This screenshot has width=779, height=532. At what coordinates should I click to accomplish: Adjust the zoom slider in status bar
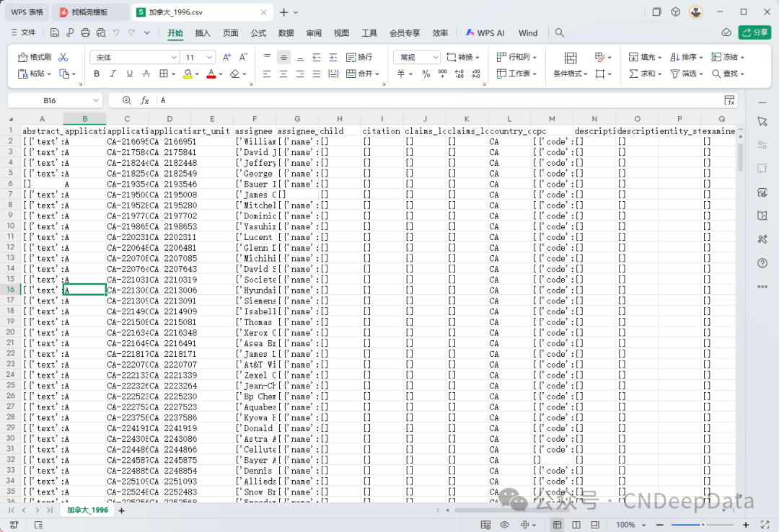point(703,525)
